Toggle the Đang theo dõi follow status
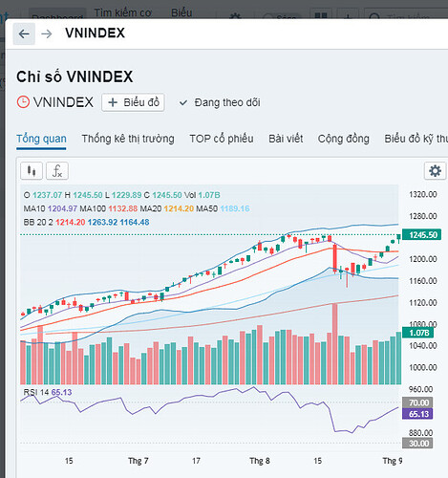Viewport: 448px width, 478px height. tap(220, 102)
